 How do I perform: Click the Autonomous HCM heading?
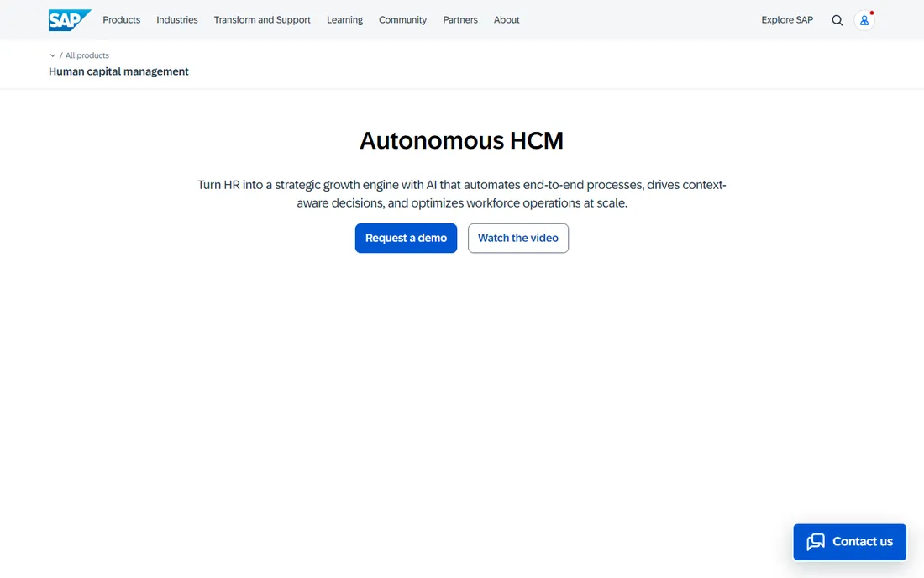click(x=461, y=141)
